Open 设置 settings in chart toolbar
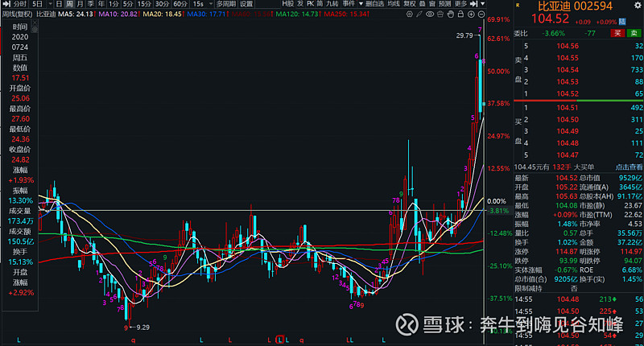644x346 pixels. (x=246, y=4)
